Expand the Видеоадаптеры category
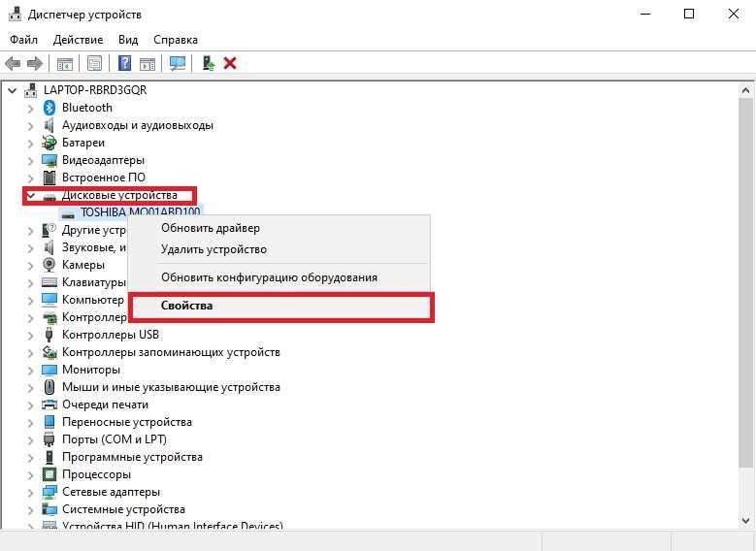The height and width of the screenshot is (551, 756). (x=30, y=160)
